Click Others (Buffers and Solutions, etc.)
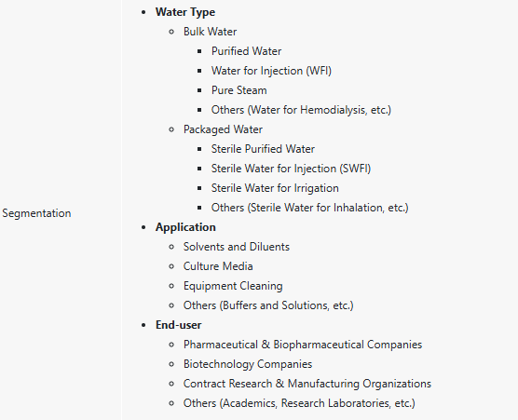The image size is (518, 420). point(268,305)
